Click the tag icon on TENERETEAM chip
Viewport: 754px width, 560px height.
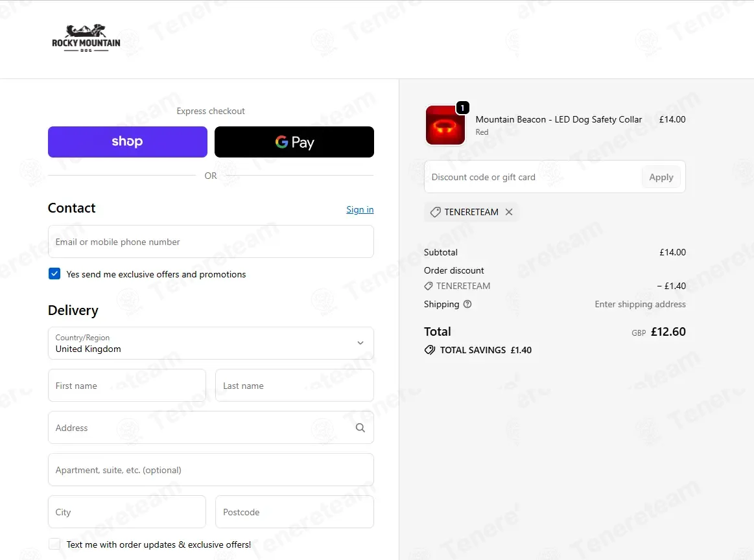pyautogui.click(x=435, y=212)
